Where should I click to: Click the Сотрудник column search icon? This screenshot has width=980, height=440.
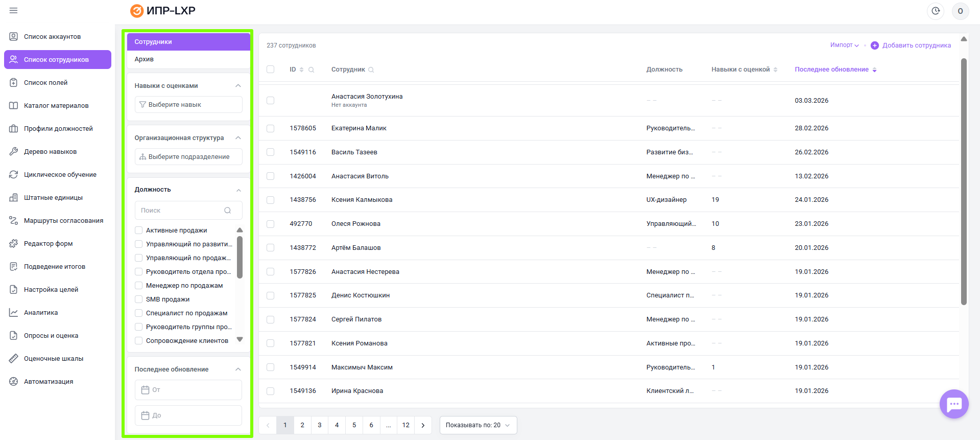click(371, 70)
